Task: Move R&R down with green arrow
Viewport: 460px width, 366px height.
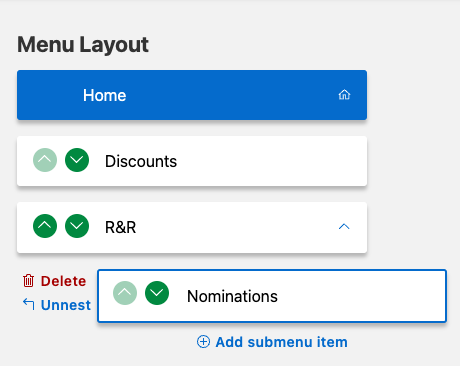Action: 77,226
